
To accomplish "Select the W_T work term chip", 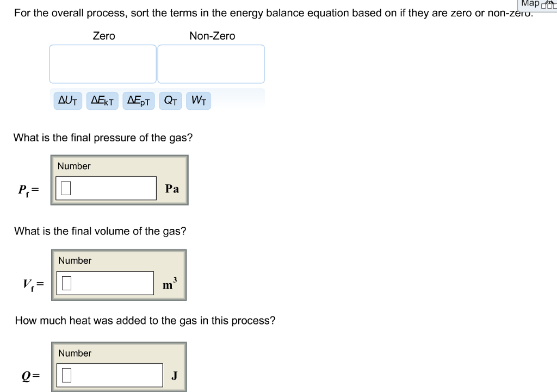I will 199,100.
